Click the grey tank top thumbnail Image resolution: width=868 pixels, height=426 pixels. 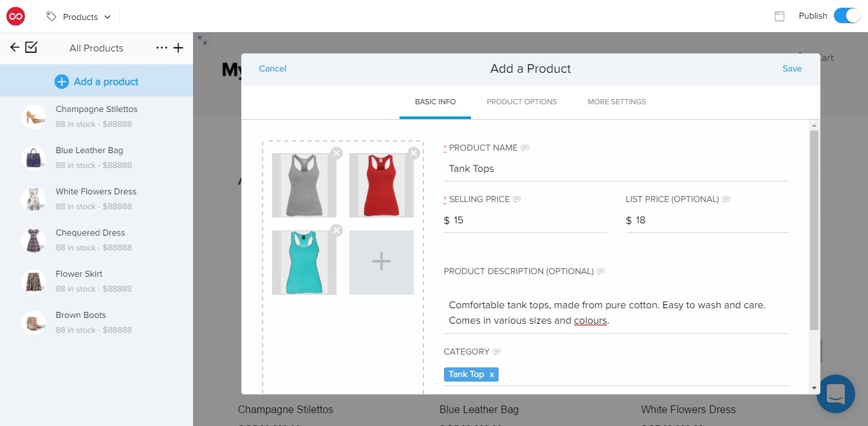(304, 185)
